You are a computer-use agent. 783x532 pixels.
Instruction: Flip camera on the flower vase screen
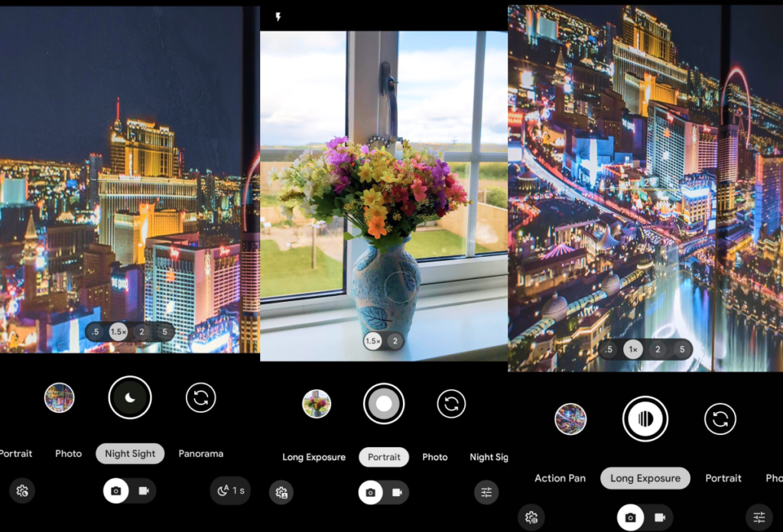(x=451, y=404)
